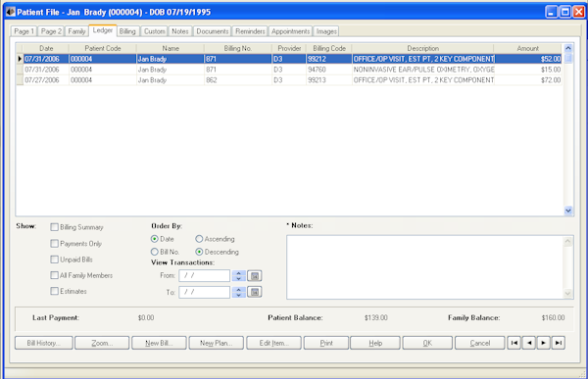Switch to the Page 1 tab
588x379 pixels.
24,31
